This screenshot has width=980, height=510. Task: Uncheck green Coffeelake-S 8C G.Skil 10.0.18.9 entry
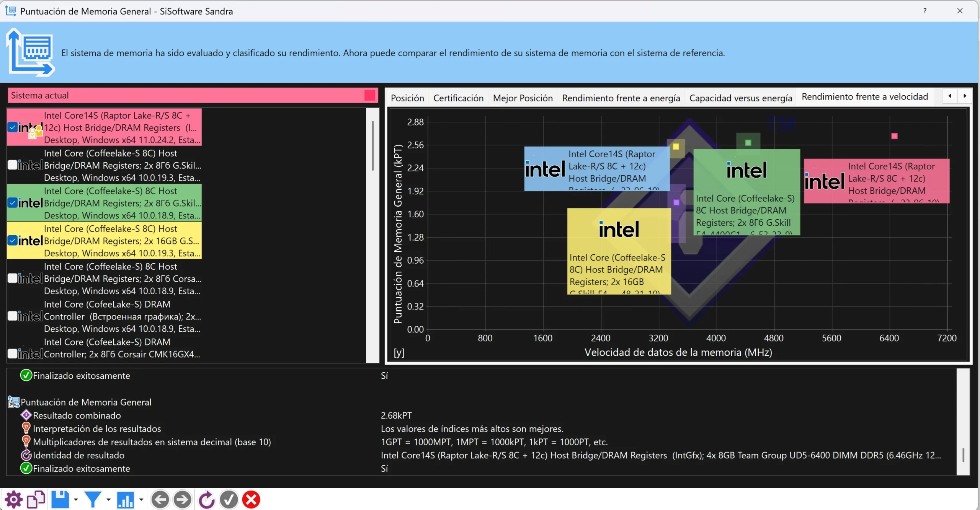(12, 202)
